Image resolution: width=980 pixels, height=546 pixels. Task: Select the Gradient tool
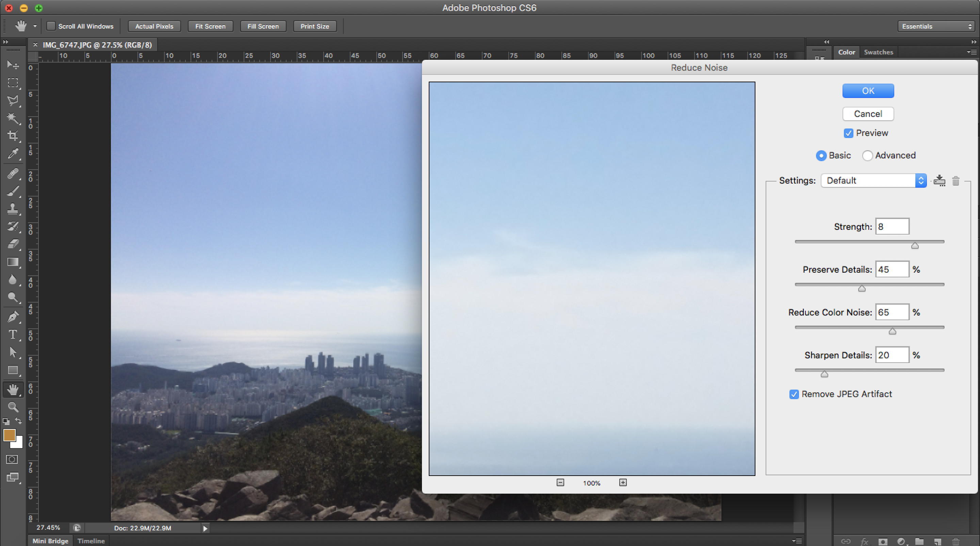[13, 262]
